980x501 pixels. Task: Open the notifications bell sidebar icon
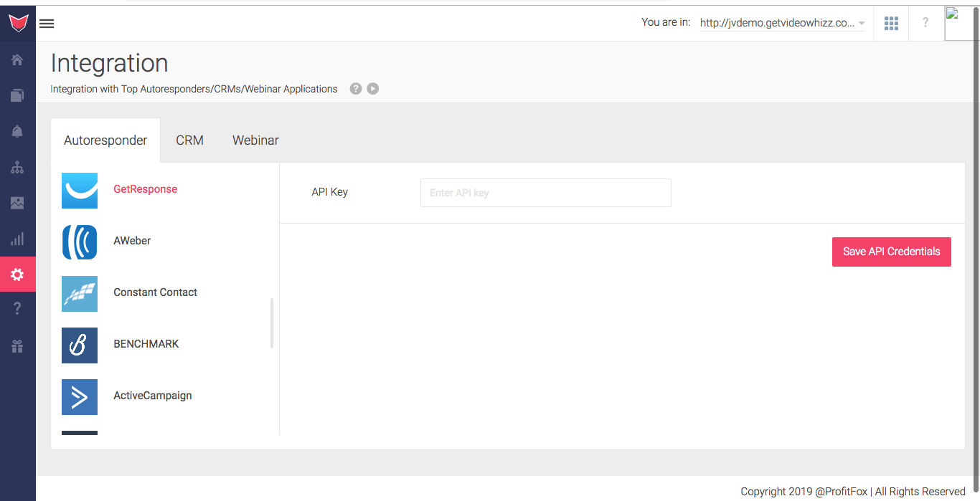click(17, 130)
